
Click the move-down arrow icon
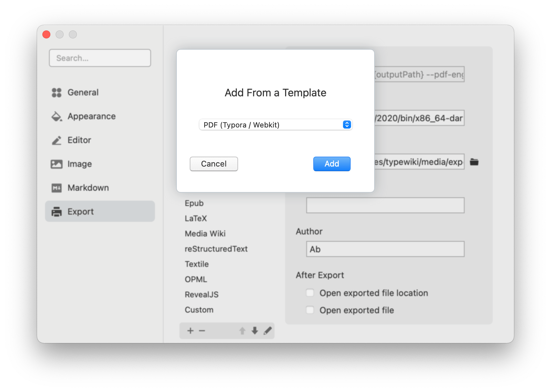coord(254,331)
